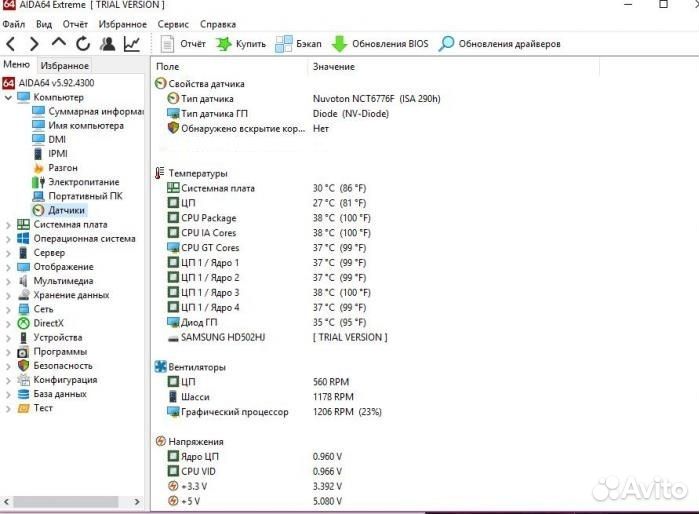This screenshot has width=699, height=514.
Task: Open the graph chart icon in toolbar
Action: click(132, 44)
